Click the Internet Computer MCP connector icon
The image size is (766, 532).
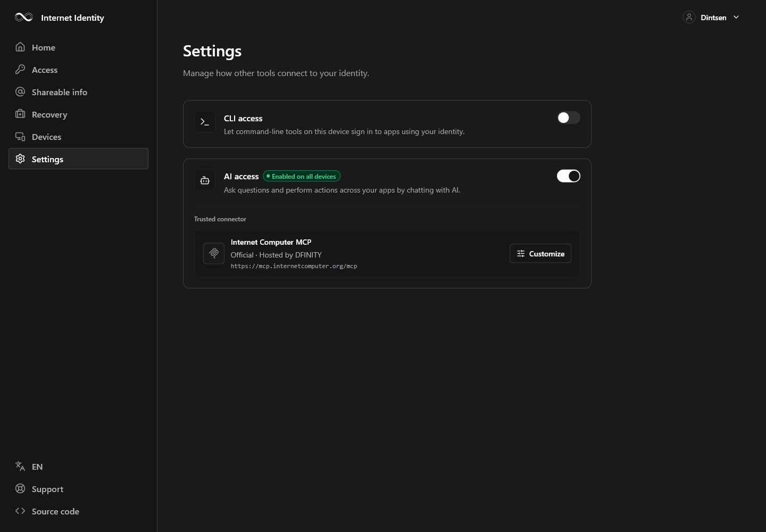tap(214, 254)
